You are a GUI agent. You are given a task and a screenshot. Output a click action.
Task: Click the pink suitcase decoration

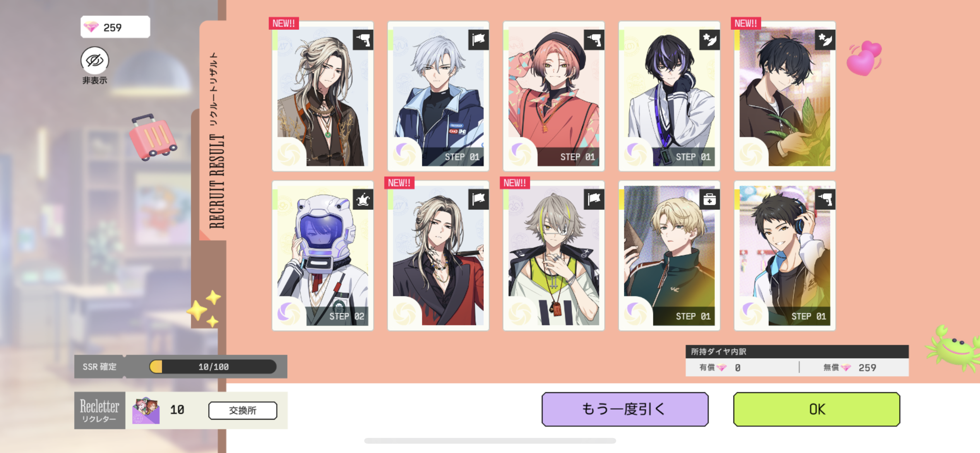pos(152,137)
